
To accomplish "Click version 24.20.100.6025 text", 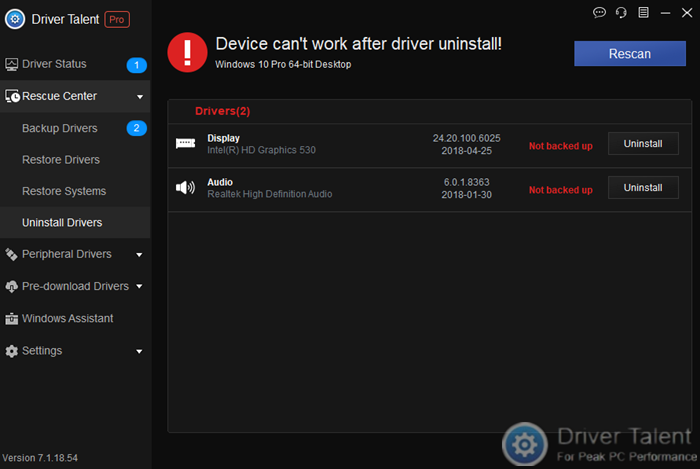I will (467, 138).
